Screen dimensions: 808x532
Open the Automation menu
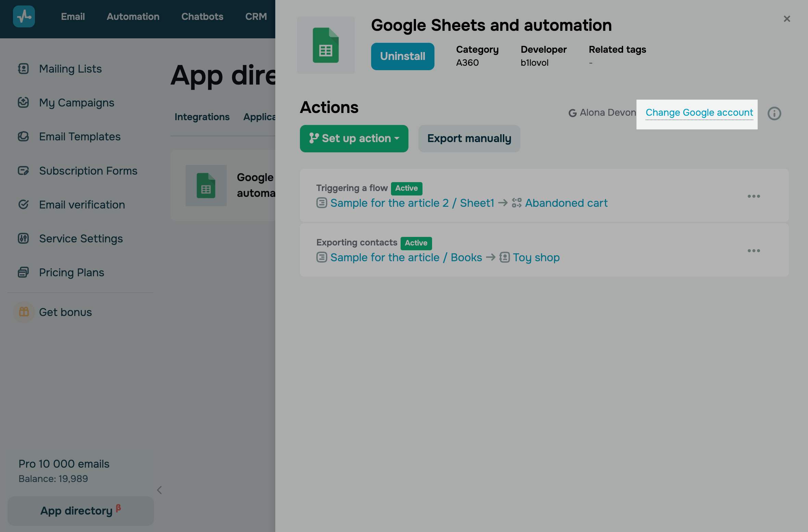[x=133, y=16]
